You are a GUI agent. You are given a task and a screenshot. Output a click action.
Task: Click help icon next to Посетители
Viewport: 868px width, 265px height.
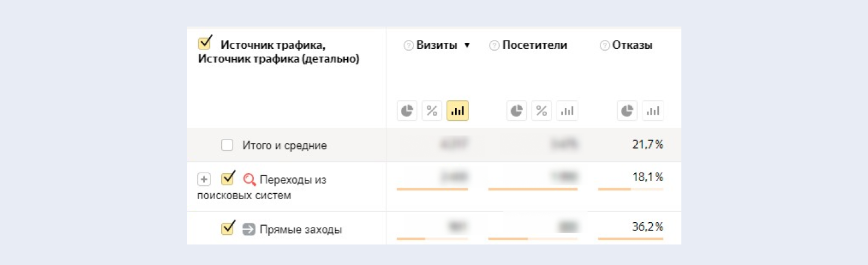click(x=494, y=45)
